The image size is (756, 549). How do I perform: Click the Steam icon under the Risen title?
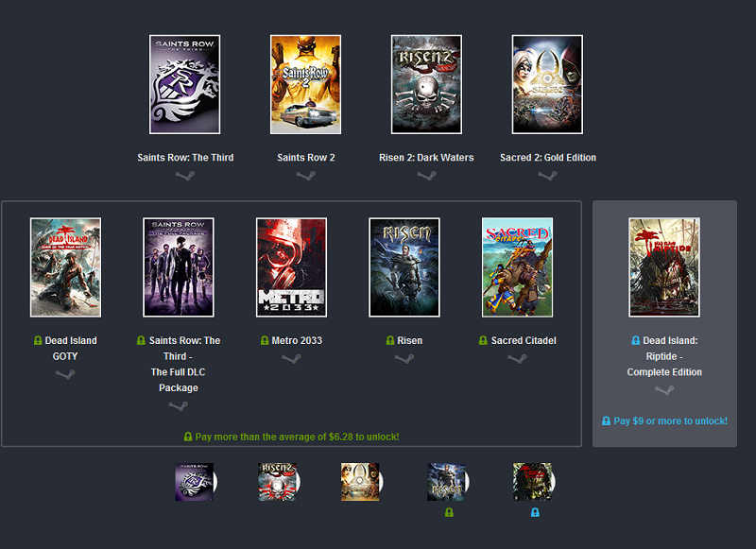coord(404,359)
